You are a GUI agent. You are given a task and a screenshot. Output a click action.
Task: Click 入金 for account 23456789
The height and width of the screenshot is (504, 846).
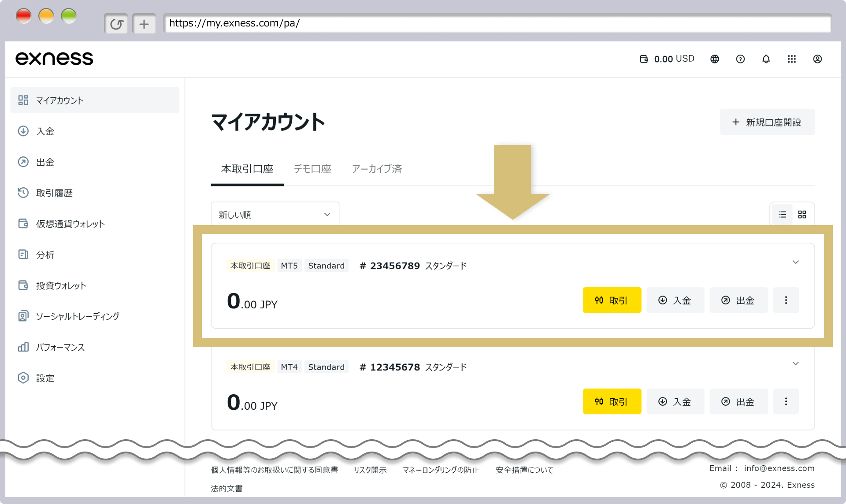point(675,300)
